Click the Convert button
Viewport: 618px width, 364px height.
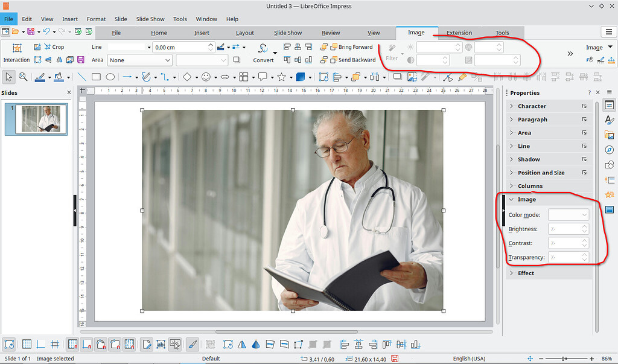coord(263,53)
